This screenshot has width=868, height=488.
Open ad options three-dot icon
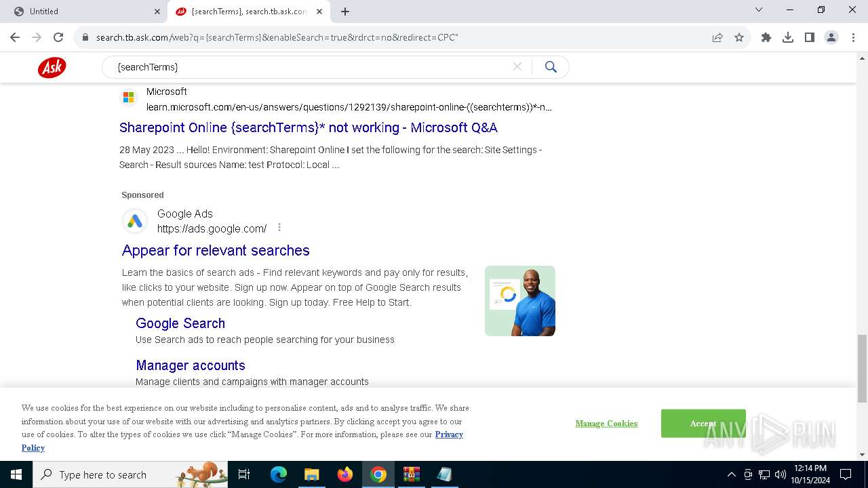tap(279, 228)
